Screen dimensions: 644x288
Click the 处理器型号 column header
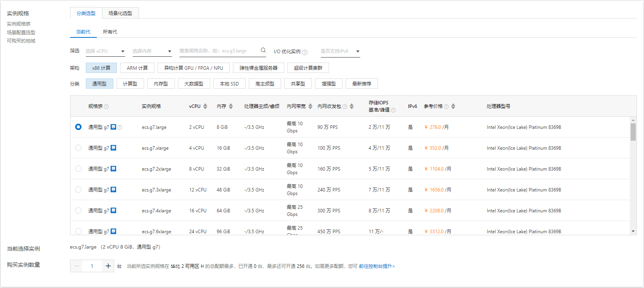[x=498, y=106]
